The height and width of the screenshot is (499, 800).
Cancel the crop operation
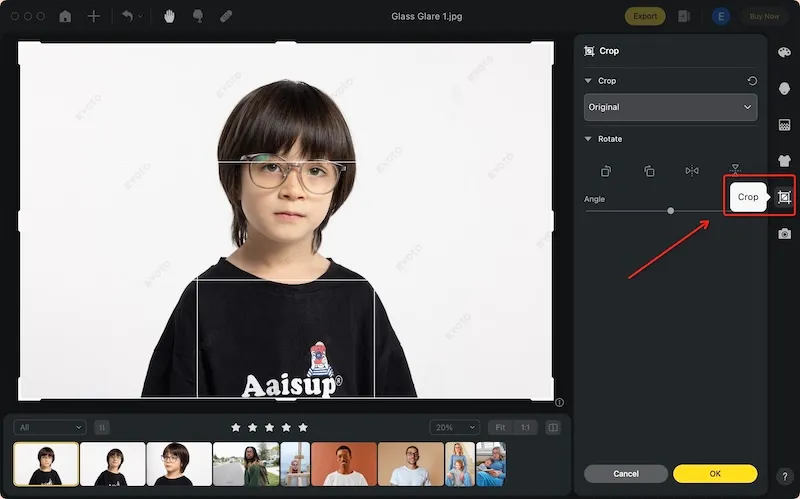click(x=626, y=473)
